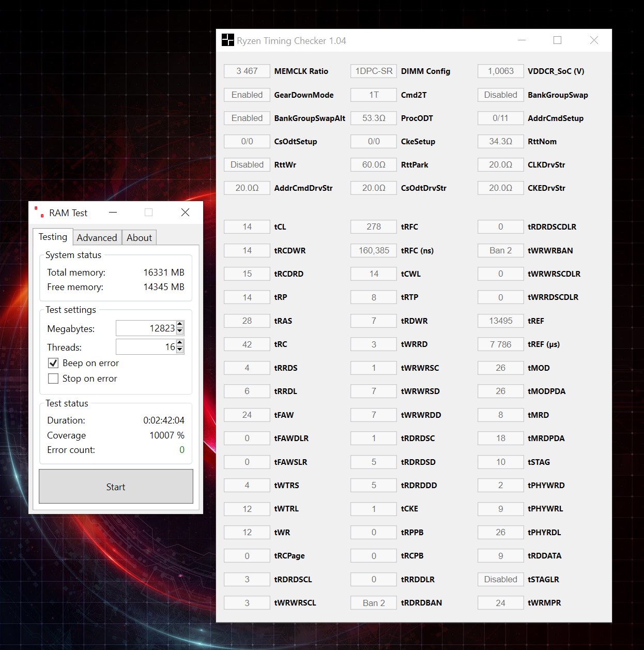Select the RttPark 60.0Ω value

(x=374, y=164)
